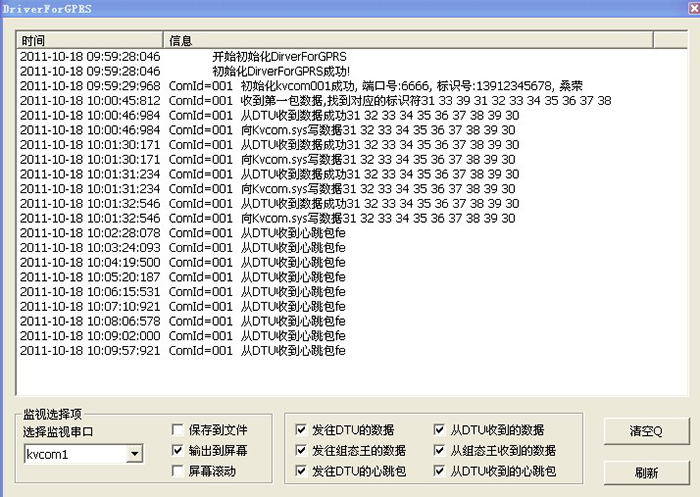Open the kvcom1 serial port dropdown

[x=135, y=455]
